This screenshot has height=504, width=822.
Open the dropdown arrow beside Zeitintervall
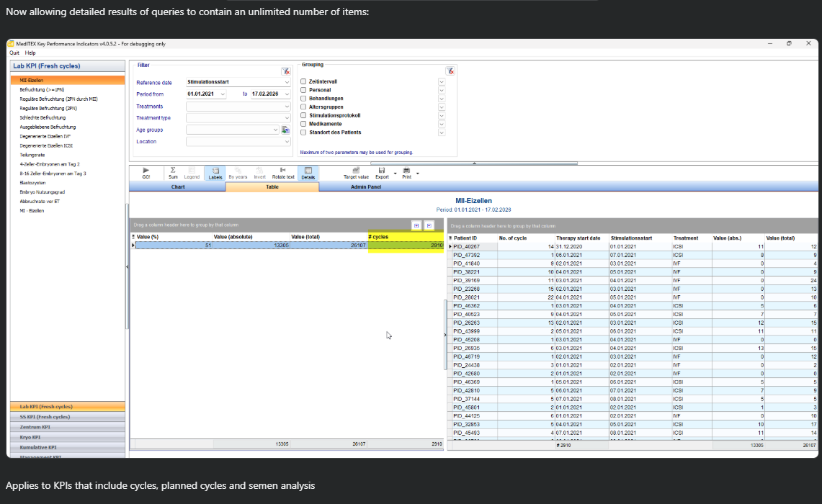click(442, 82)
